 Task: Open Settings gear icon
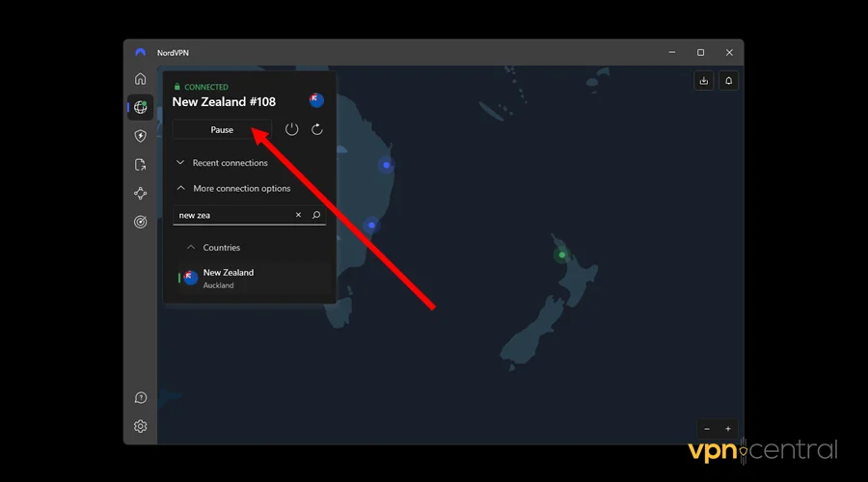pyautogui.click(x=141, y=426)
